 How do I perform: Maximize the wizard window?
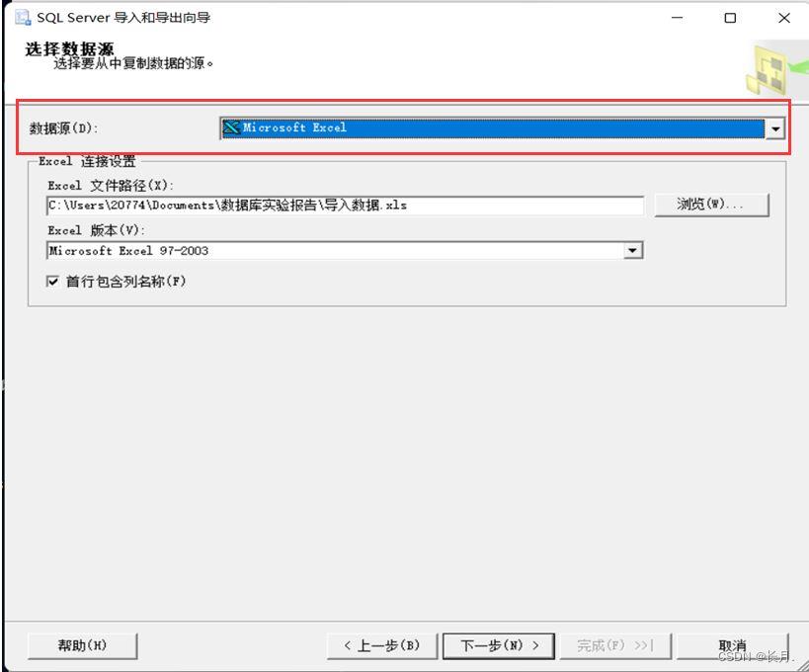click(730, 18)
